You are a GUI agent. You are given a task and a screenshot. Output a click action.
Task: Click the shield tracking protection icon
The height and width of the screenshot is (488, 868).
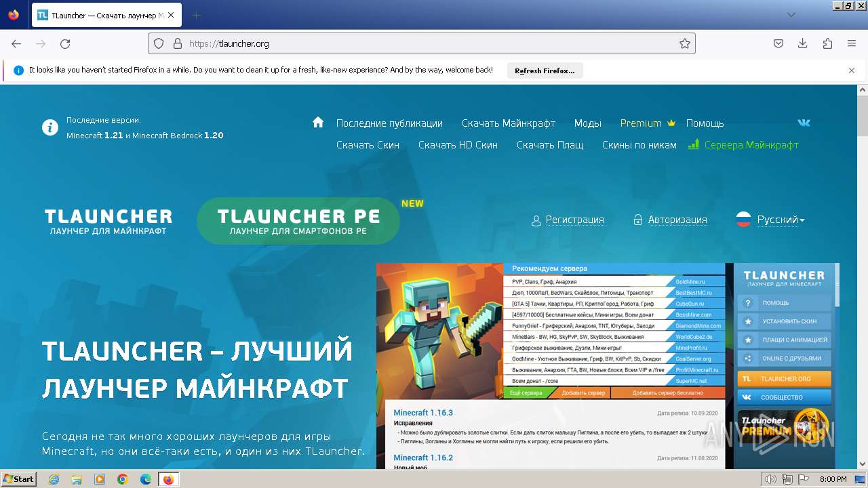pos(159,43)
